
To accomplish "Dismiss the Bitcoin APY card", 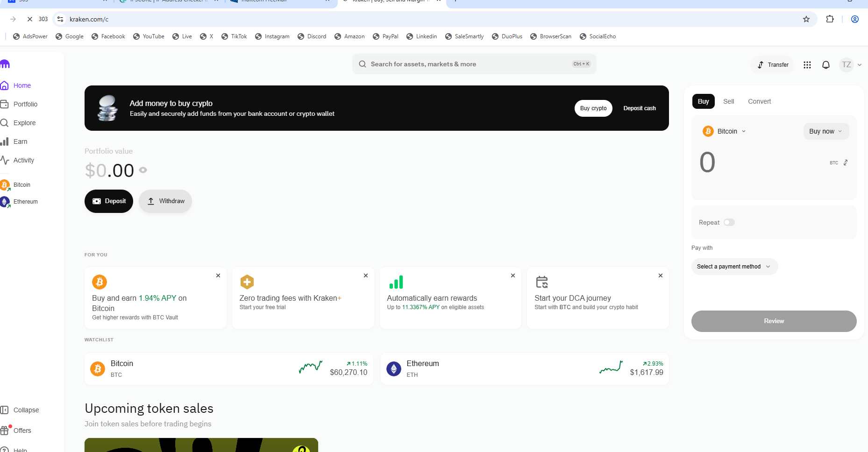I will pyautogui.click(x=218, y=275).
